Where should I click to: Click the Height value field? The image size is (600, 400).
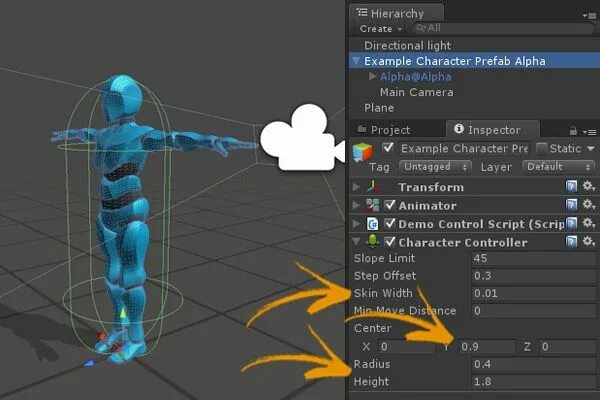click(534, 382)
